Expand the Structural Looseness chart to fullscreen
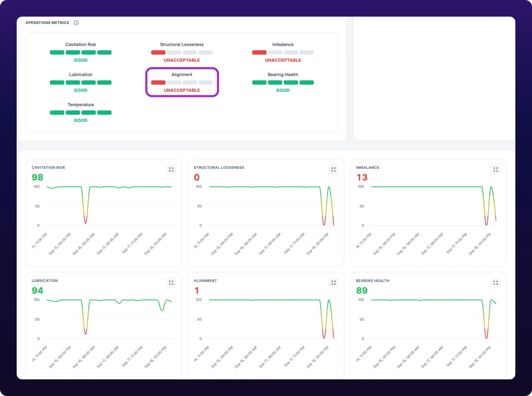 (334, 170)
